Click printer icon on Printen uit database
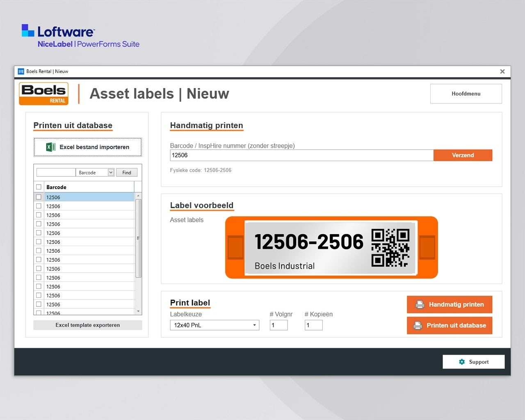525x420 pixels. 418,325
